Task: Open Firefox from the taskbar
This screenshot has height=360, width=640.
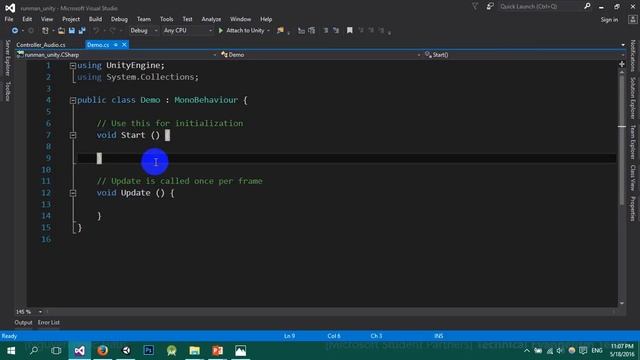Action: (x=102, y=351)
